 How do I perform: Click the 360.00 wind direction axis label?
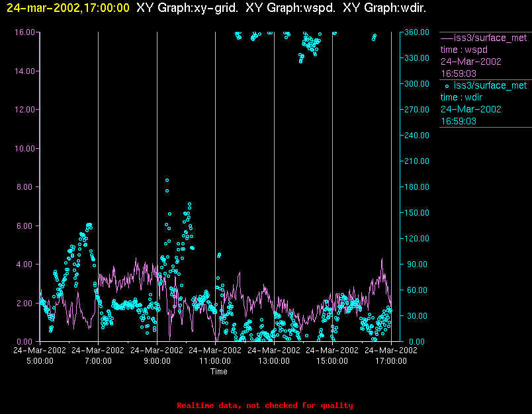[417, 32]
